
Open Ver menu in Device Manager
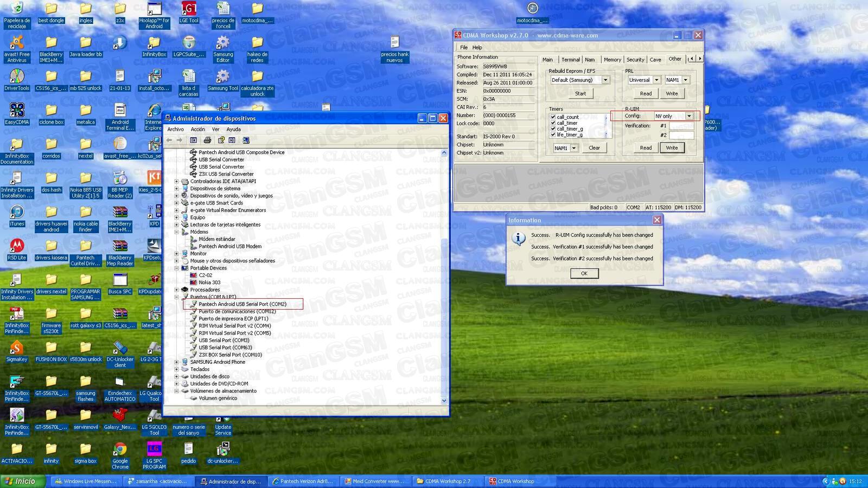(215, 130)
